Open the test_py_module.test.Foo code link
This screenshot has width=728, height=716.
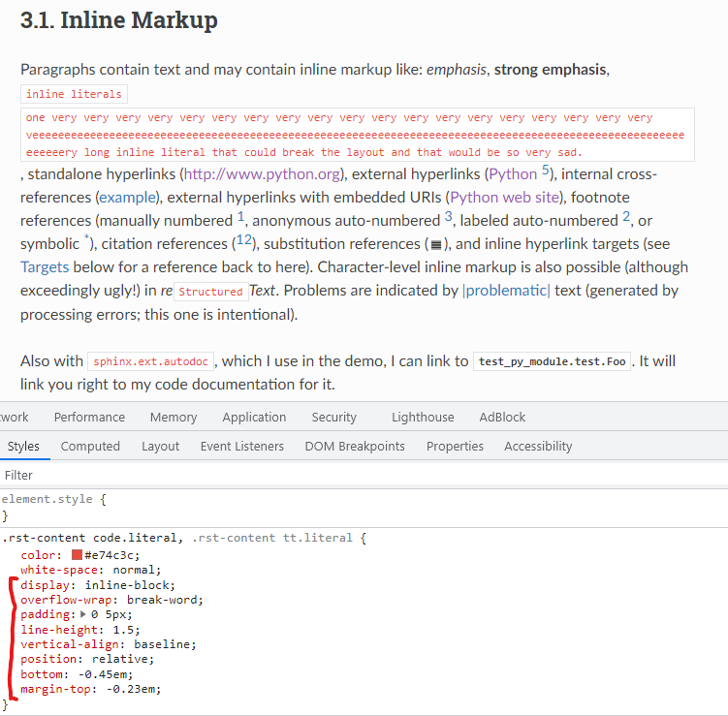coord(552,361)
